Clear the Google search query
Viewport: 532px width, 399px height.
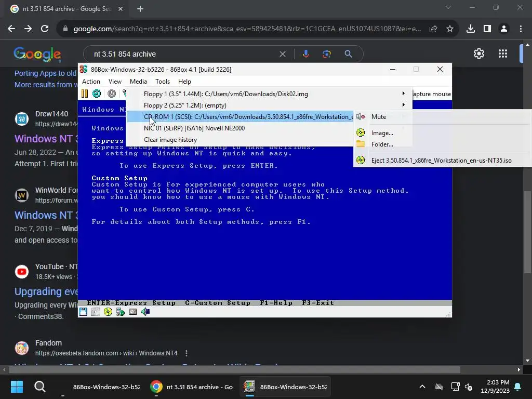click(282, 54)
